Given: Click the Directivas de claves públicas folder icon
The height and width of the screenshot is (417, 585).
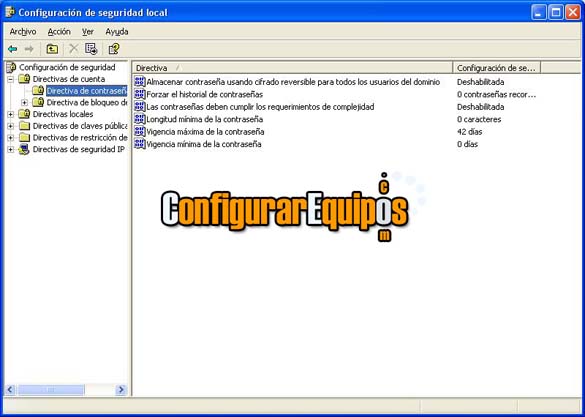Looking at the screenshot, I should pos(24,126).
